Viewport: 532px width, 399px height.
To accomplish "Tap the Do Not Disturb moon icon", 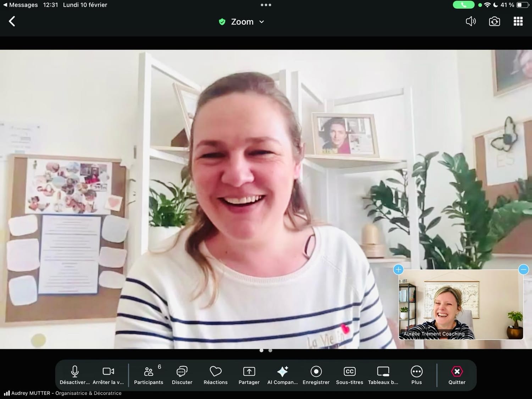I will coord(495,5).
